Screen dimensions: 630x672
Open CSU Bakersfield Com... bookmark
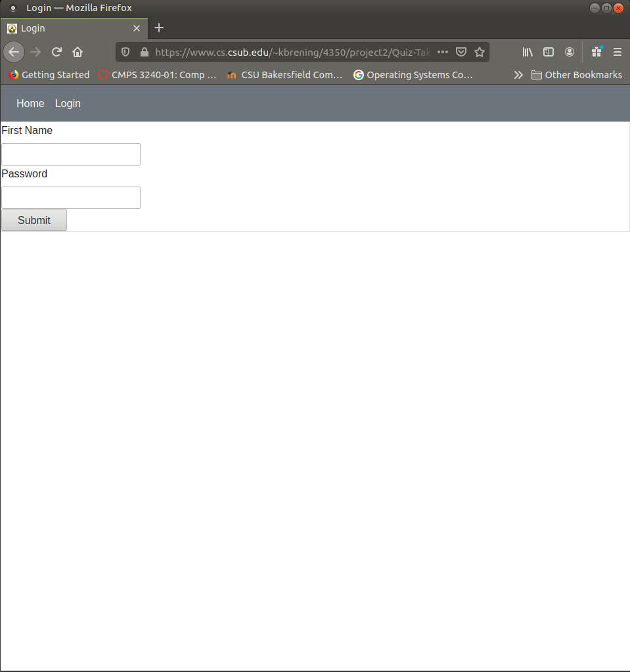pyautogui.click(x=284, y=75)
